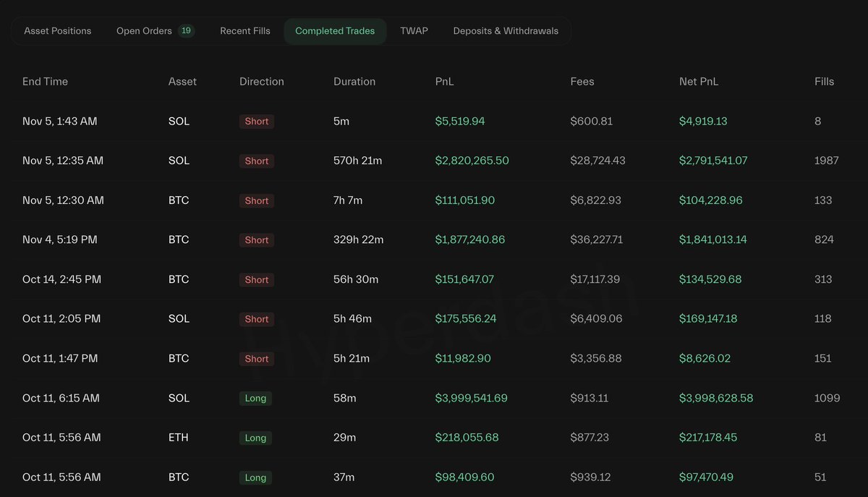Select the $2,791,541.07 Net PnL value

pyautogui.click(x=712, y=161)
